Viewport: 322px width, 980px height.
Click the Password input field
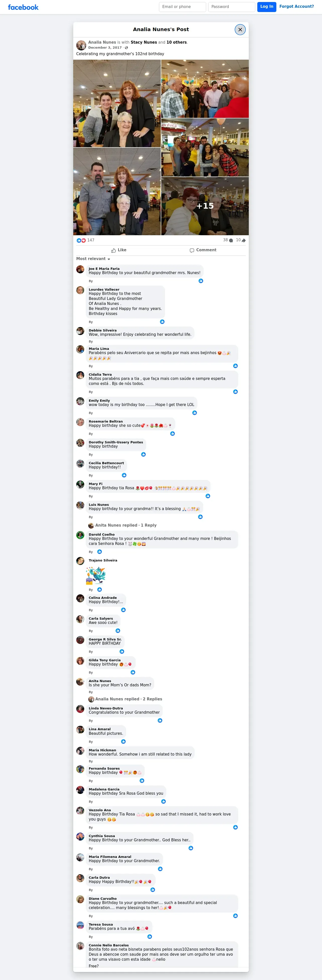click(231, 7)
